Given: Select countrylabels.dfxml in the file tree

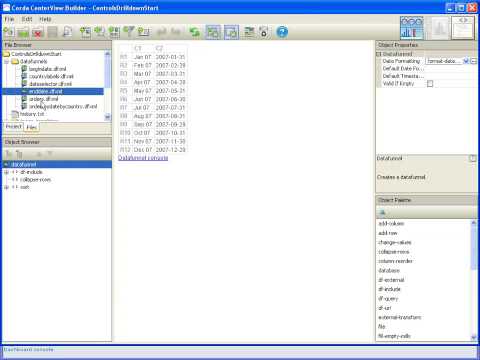Looking at the screenshot, I should (51, 76).
